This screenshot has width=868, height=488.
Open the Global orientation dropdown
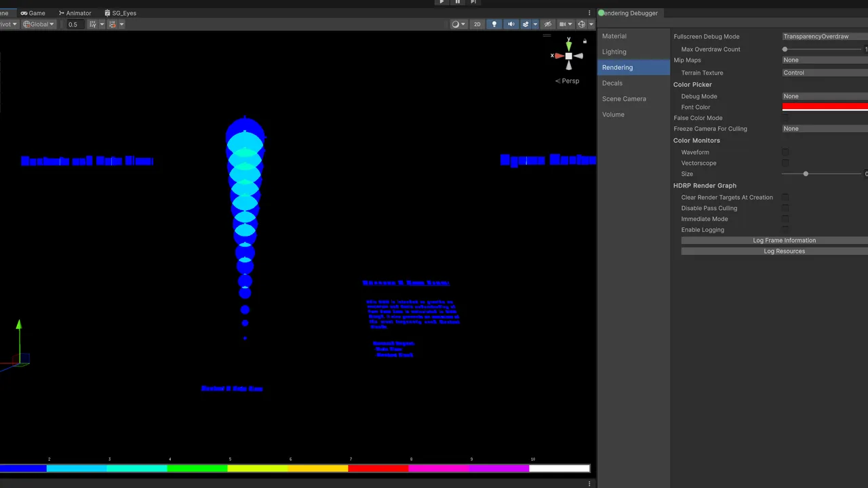tap(39, 24)
